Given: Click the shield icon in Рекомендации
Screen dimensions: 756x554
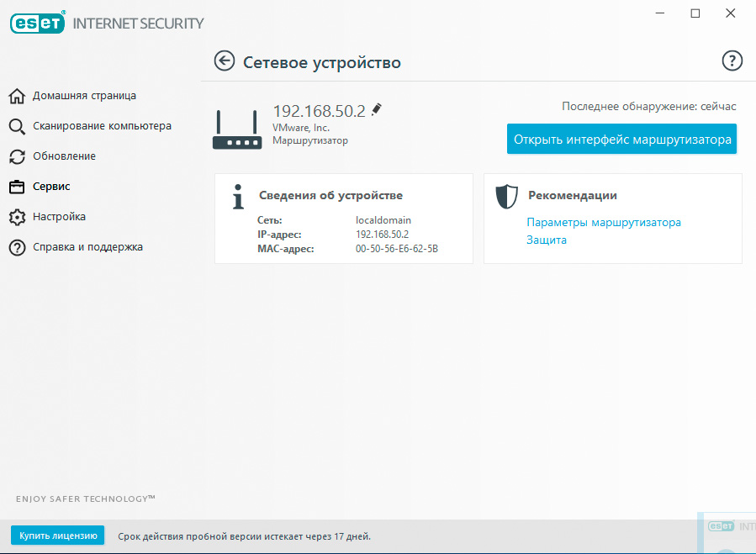Looking at the screenshot, I should click(x=507, y=196).
